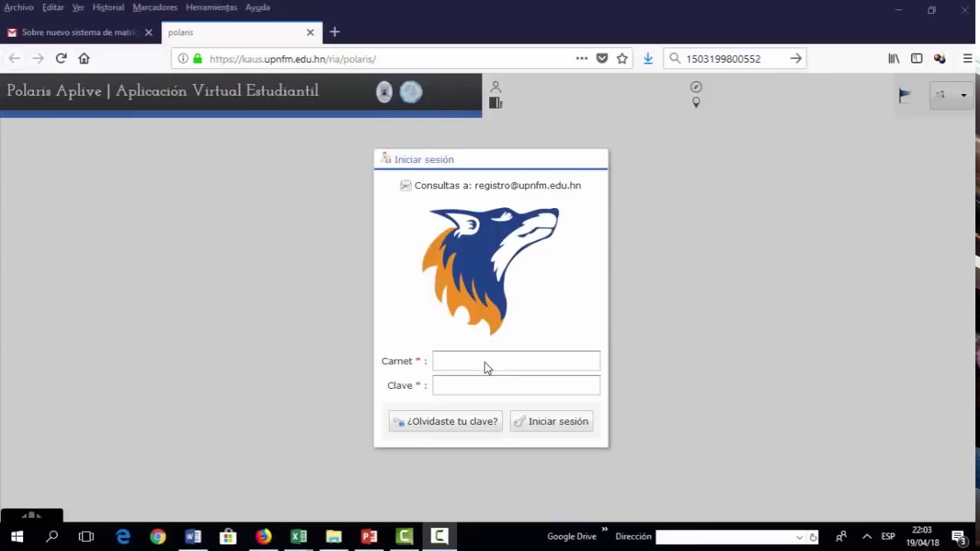This screenshot has width=980, height=551.
Task: Click the first university emblem logo
Action: click(384, 92)
